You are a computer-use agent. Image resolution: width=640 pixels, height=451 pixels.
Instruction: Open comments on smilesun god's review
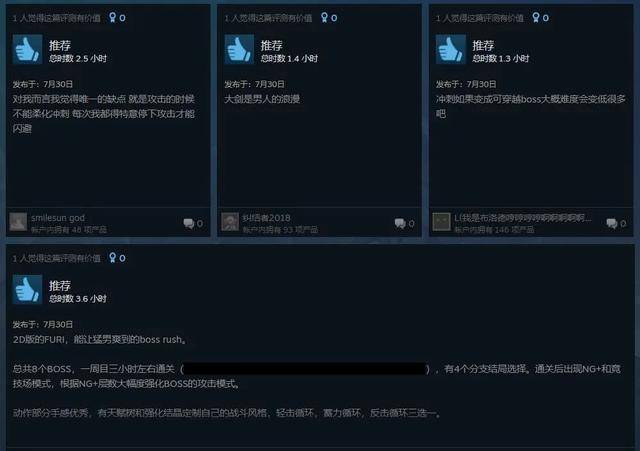click(x=193, y=223)
